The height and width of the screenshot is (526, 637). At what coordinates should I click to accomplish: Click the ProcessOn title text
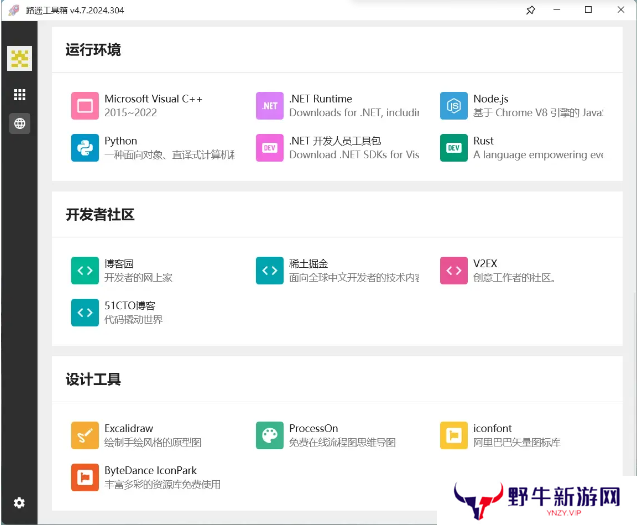(313, 429)
